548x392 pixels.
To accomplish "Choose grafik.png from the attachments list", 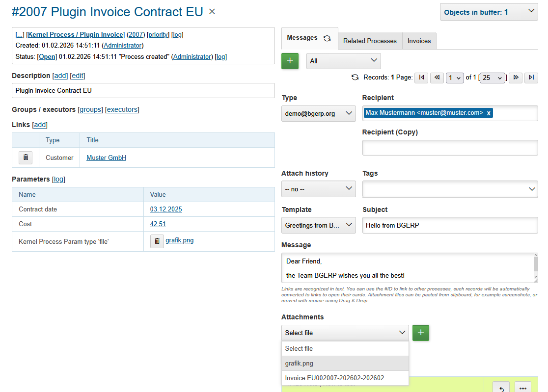I will click(299, 364).
